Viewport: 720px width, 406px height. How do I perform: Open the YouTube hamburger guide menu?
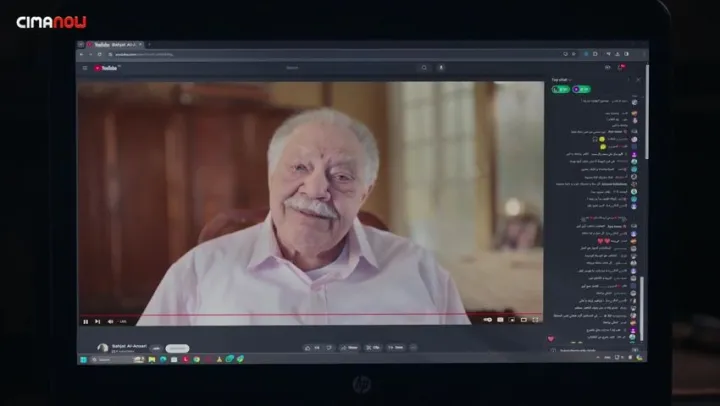pyautogui.click(x=85, y=68)
